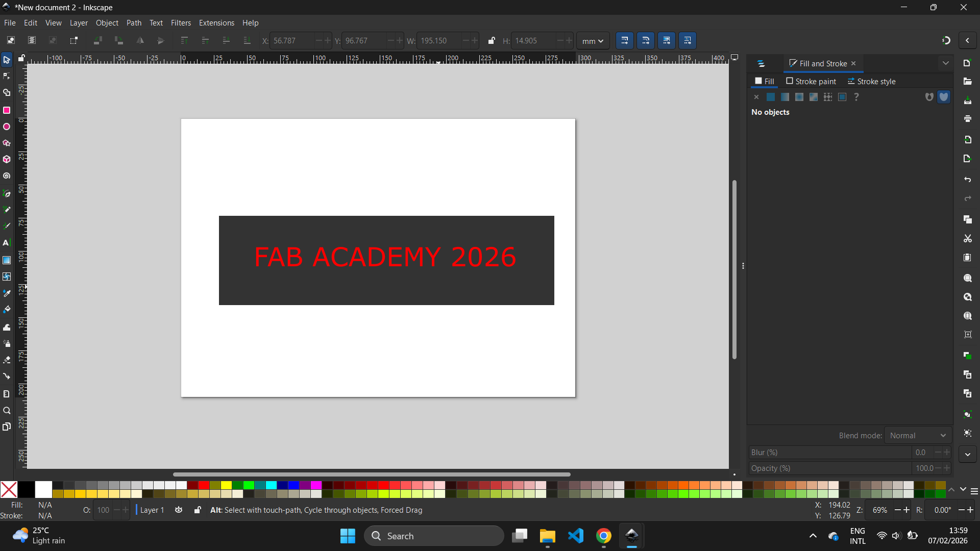Toggle Layer 1 lock icon
The image size is (980, 551).
198,510
